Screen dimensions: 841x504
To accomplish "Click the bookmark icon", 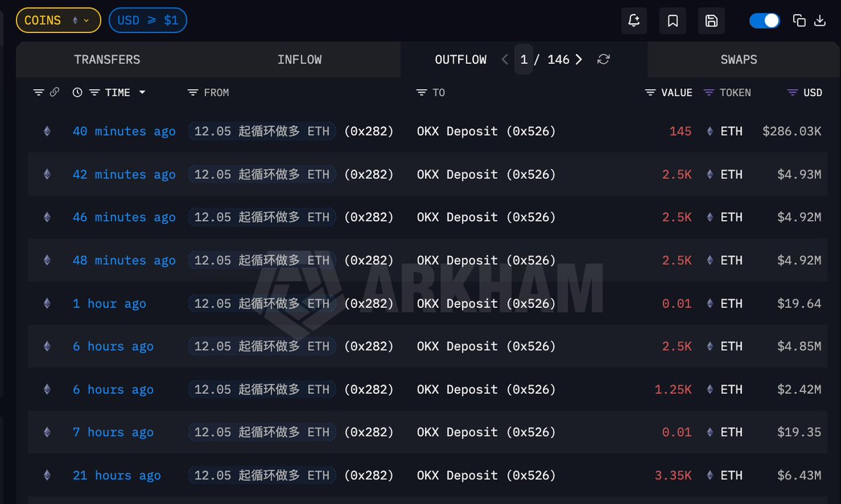I will point(673,21).
